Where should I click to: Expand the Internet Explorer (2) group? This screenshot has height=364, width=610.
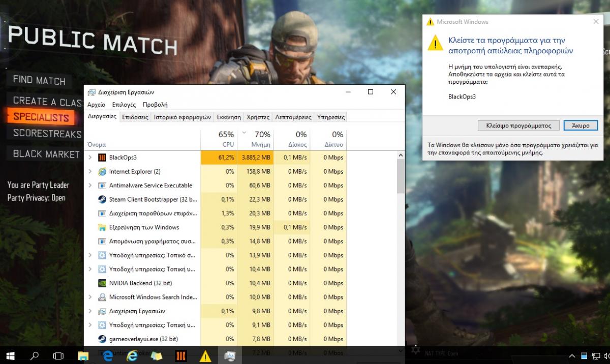point(90,172)
